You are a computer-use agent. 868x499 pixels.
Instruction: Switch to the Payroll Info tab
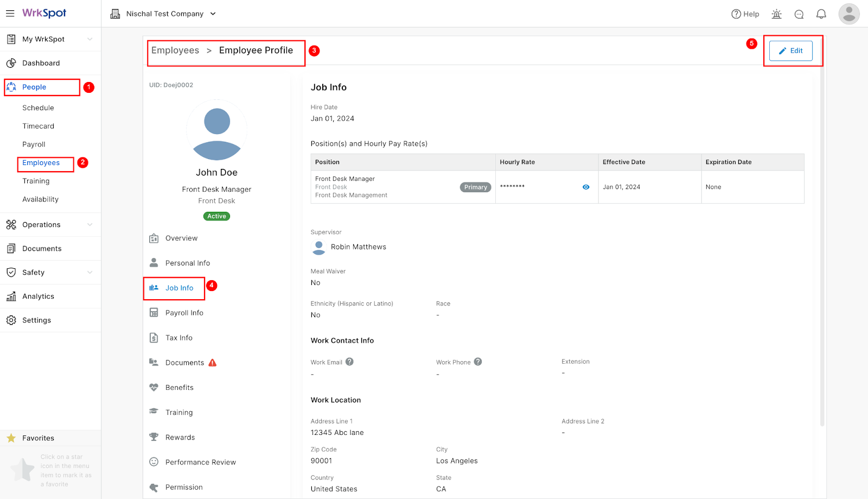(184, 312)
